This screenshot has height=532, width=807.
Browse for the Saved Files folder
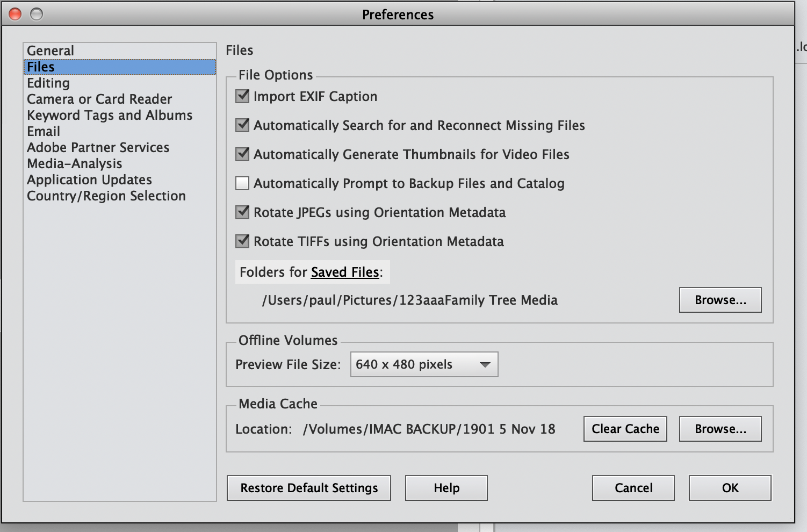pos(720,300)
